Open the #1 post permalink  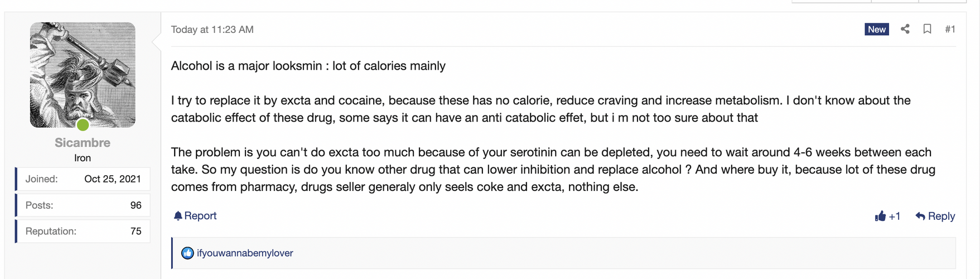pos(950,29)
